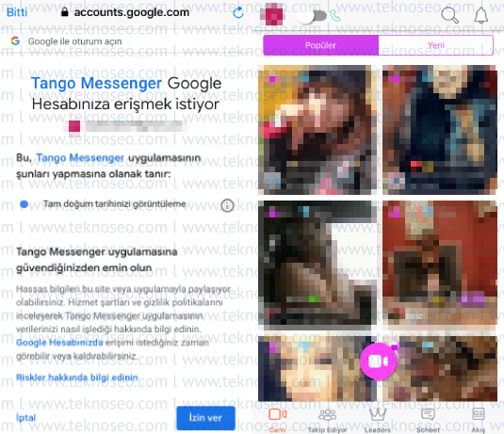The image size is (504, 434).
Task: Select the blurred Google account row
Action: pos(125,126)
